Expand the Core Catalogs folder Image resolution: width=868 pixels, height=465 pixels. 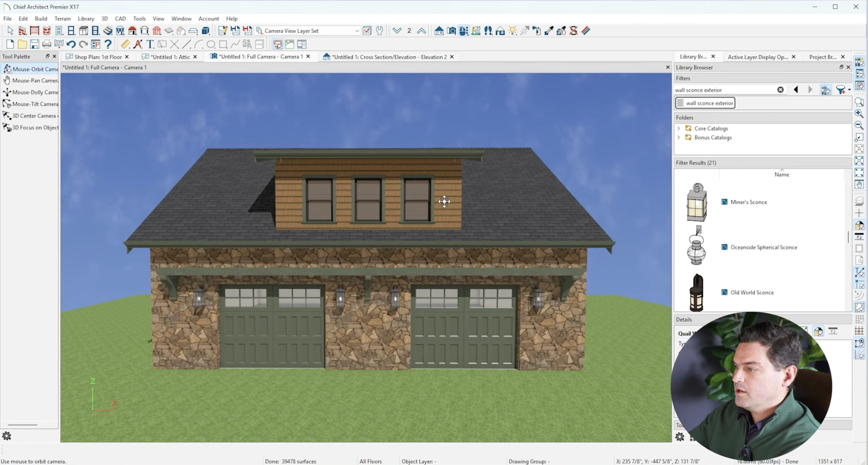678,128
